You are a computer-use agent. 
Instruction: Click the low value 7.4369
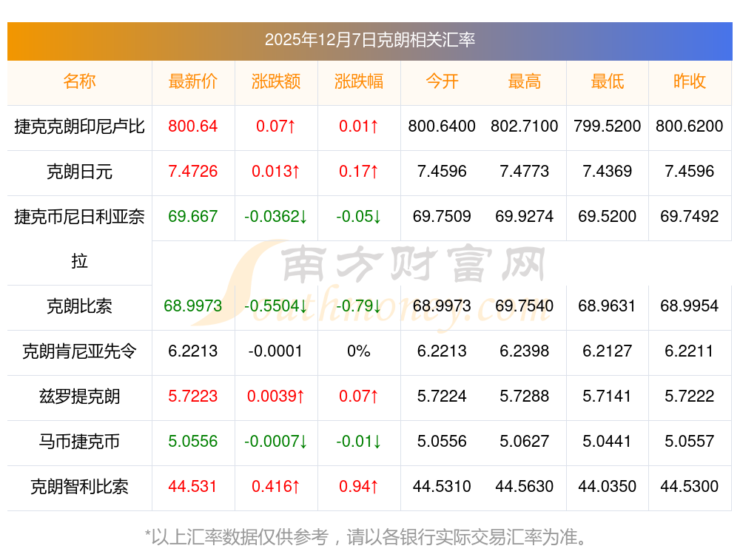pyautogui.click(x=608, y=172)
